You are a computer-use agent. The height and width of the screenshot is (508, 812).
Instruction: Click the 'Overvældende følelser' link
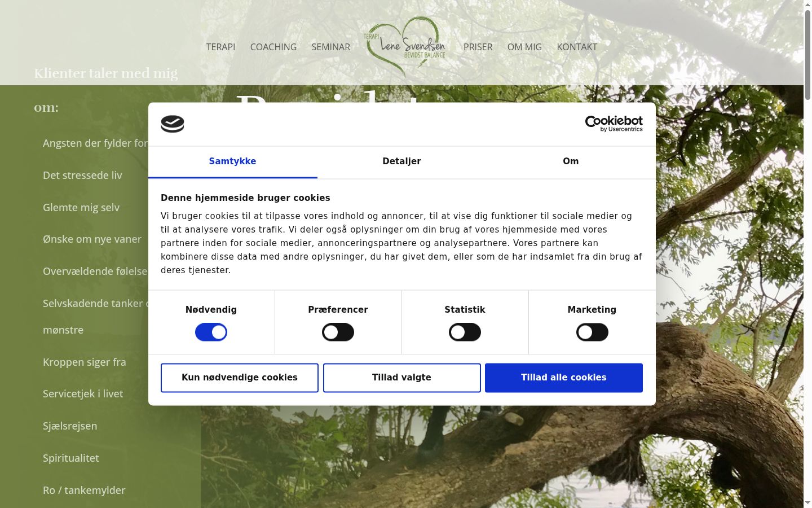[95, 271]
